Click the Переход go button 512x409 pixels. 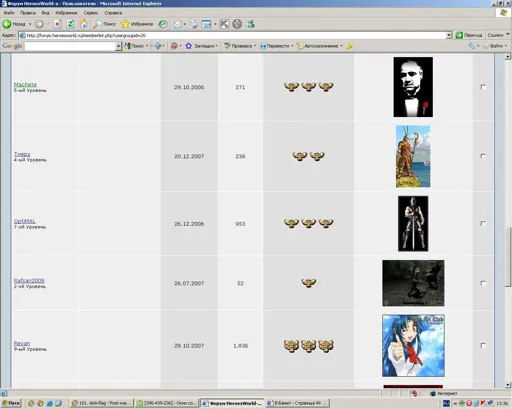pos(469,35)
